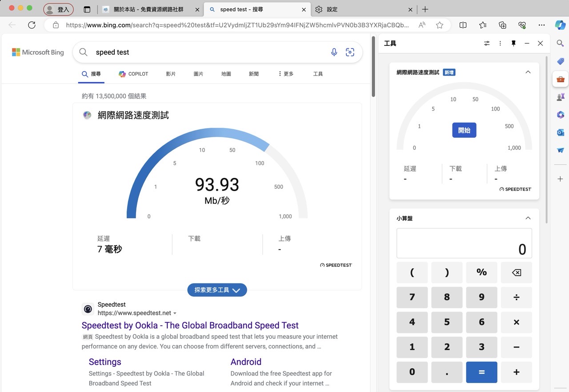Switch to the COPILOT tab
The width and height of the screenshot is (569, 392).
tap(133, 74)
